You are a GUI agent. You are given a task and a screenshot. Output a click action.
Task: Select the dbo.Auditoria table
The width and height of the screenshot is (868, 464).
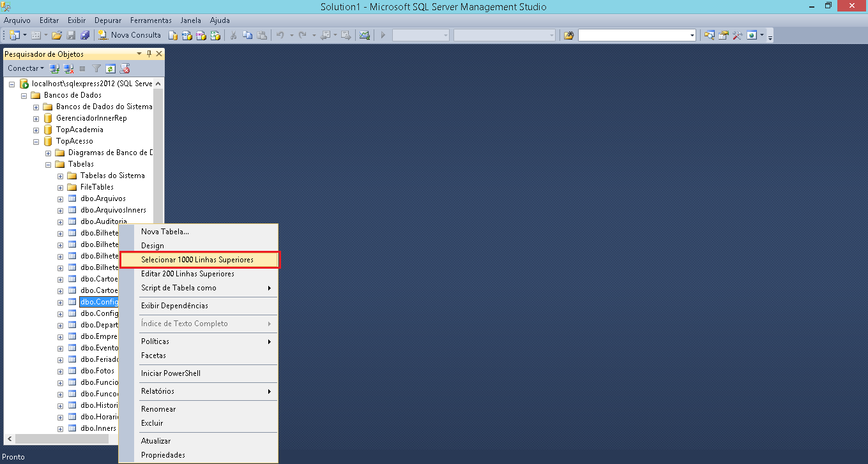[x=103, y=221]
